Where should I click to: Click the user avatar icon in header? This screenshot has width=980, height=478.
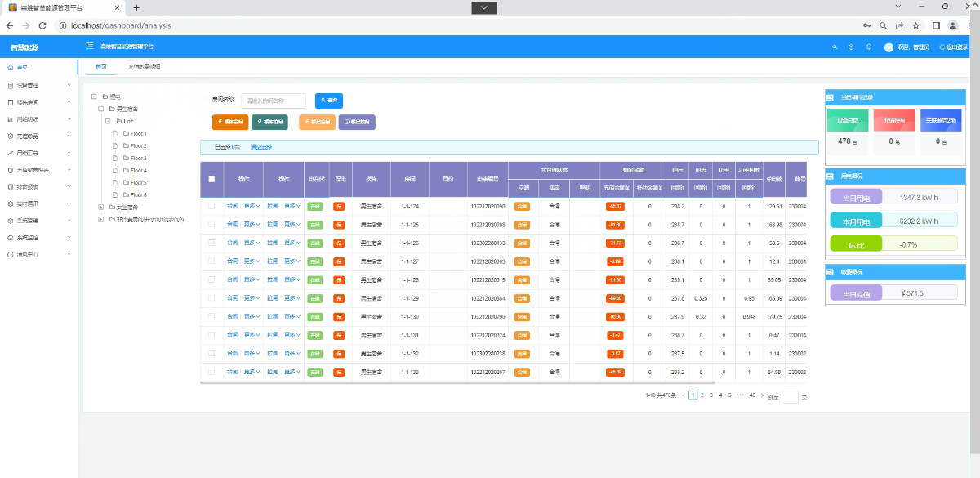889,47
